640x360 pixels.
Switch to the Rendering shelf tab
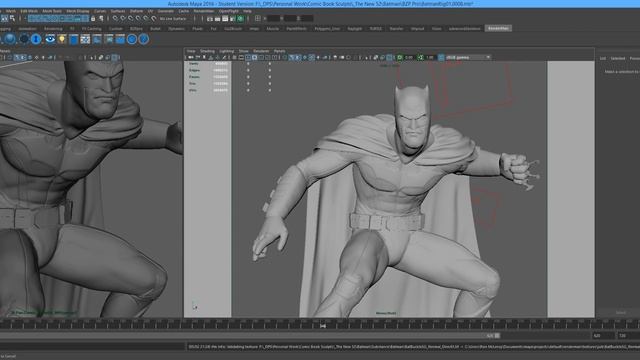53,29
